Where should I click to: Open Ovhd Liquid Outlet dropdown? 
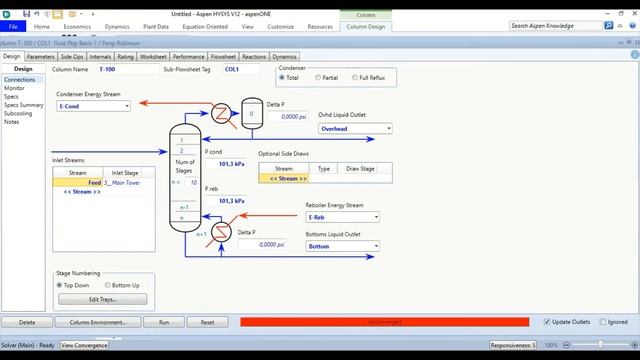tap(389, 129)
